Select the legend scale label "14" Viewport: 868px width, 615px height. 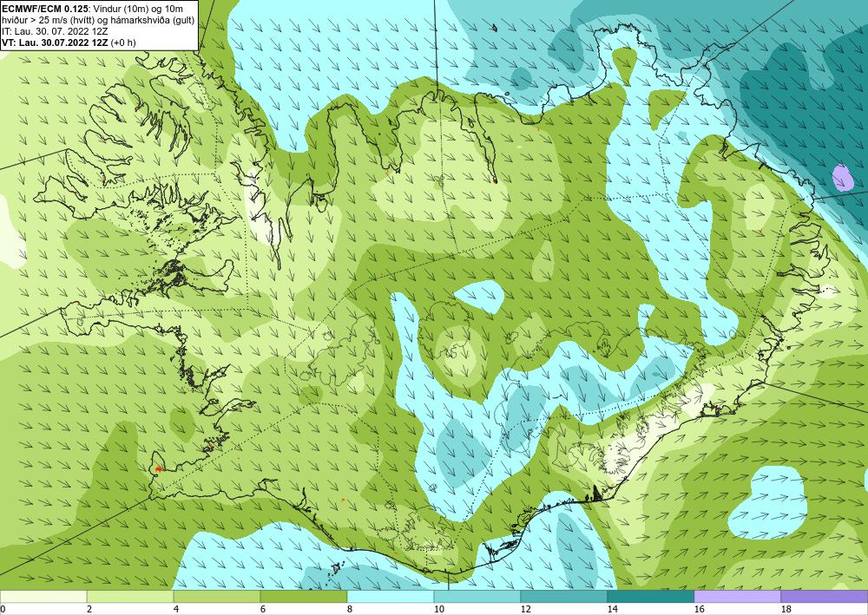pos(612,609)
